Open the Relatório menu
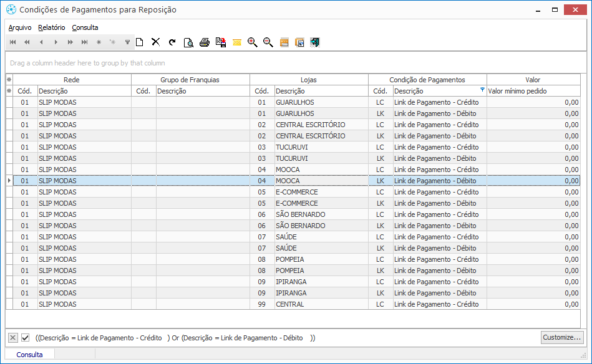The image size is (592, 364). point(52,27)
